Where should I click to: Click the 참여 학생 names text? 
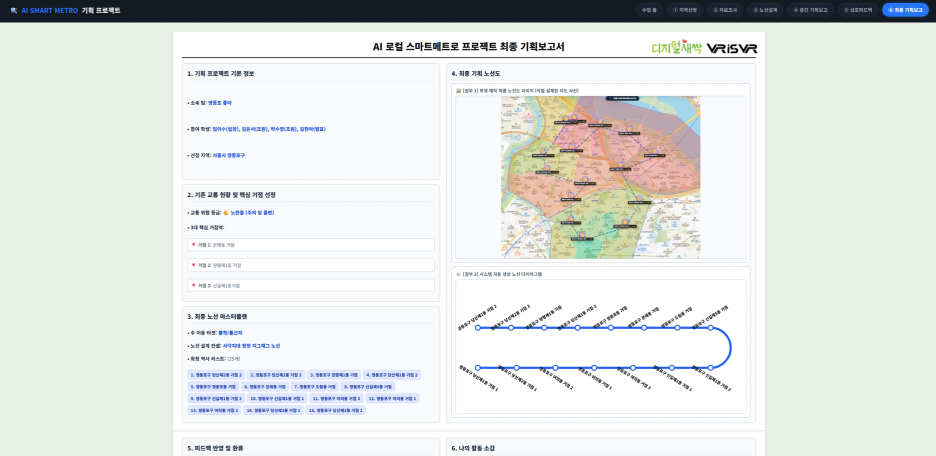[269, 129]
